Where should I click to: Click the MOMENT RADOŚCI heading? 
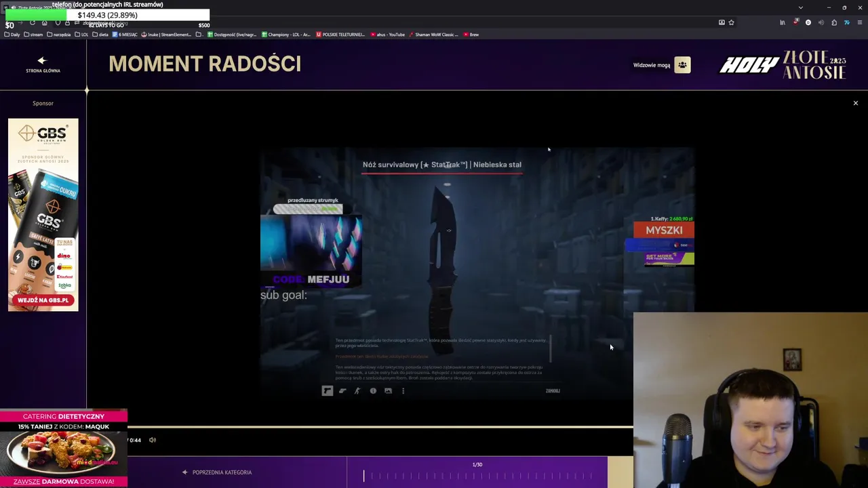tap(205, 64)
